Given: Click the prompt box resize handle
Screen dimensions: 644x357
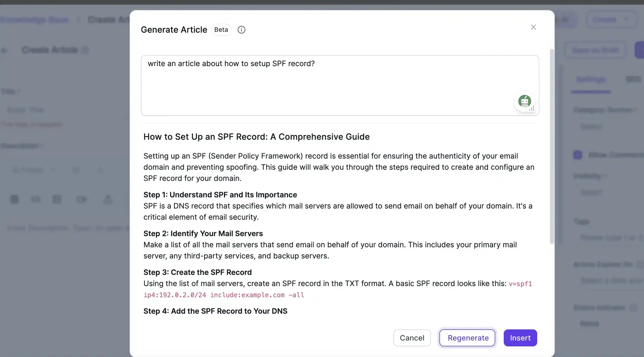Looking at the screenshot, I should (532, 108).
